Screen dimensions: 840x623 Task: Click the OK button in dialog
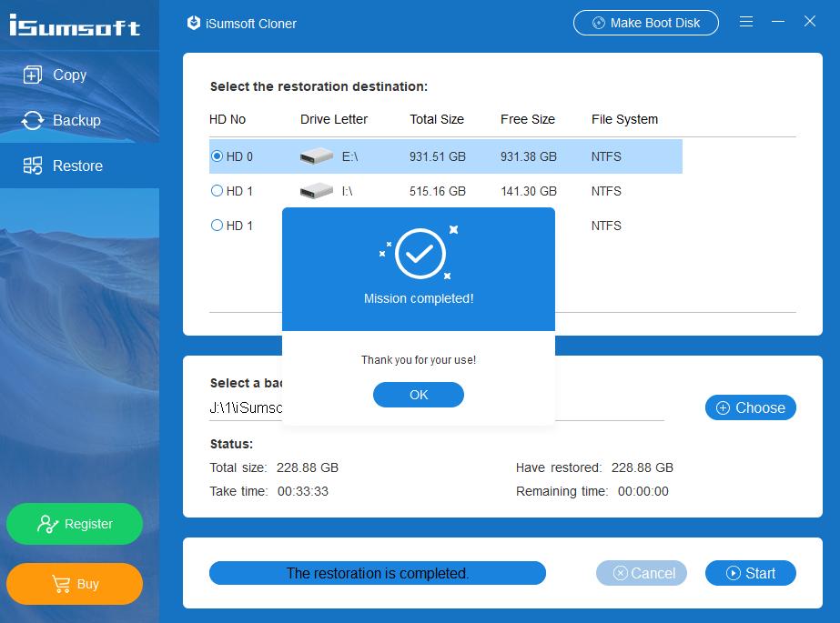(419, 395)
